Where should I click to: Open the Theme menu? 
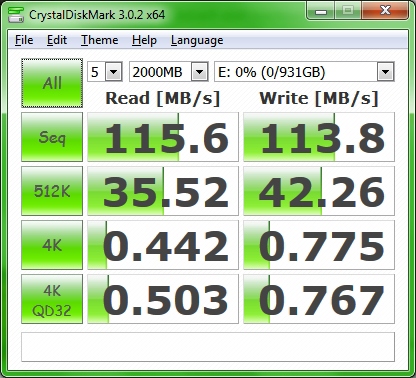(x=100, y=40)
